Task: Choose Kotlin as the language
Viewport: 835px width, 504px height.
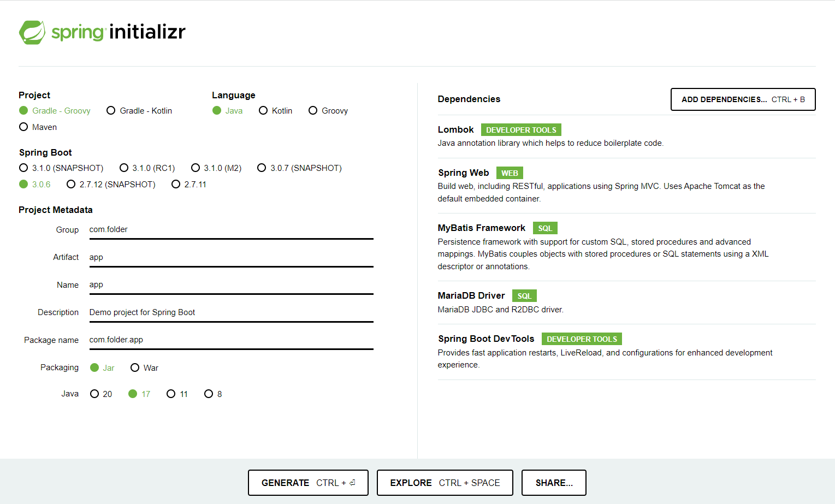Action: pos(276,110)
